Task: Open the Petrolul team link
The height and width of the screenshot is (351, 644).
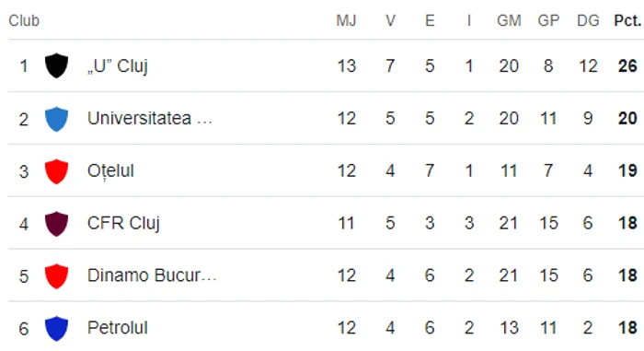Action: click(118, 328)
